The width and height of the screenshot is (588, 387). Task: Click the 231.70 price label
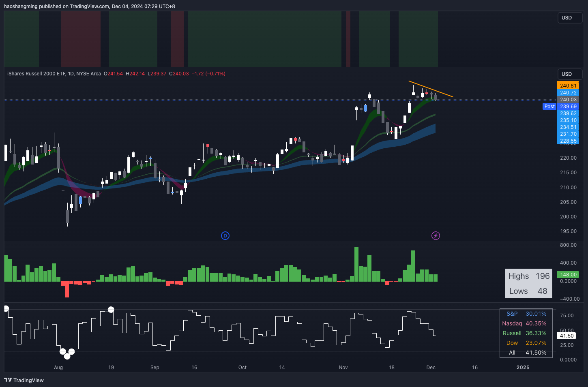click(568, 134)
